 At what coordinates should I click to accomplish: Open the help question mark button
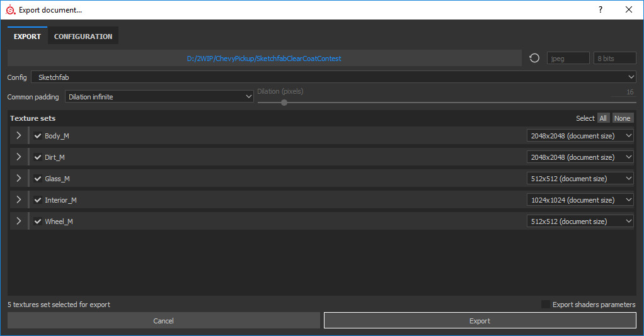click(x=601, y=9)
